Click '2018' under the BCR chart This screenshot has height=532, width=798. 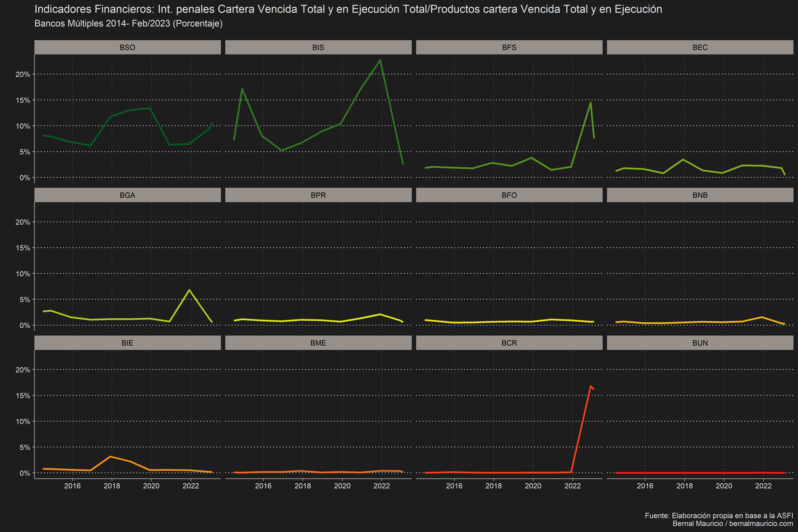(x=494, y=486)
